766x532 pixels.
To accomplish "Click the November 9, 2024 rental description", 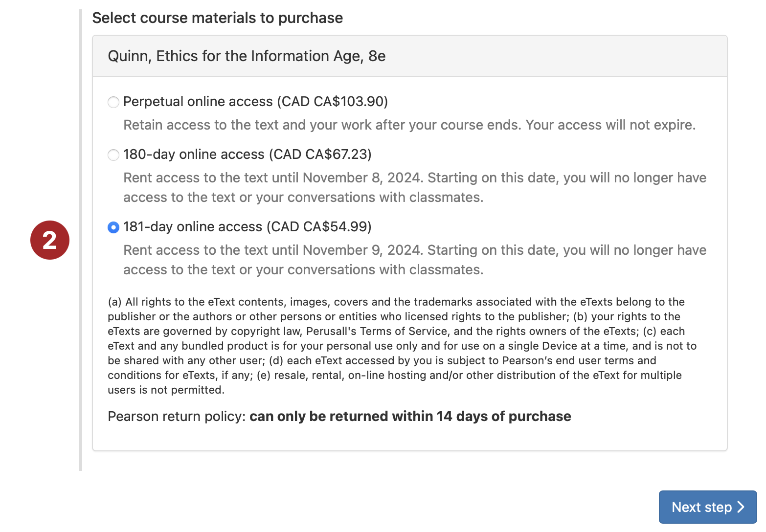I will click(415, 260).
